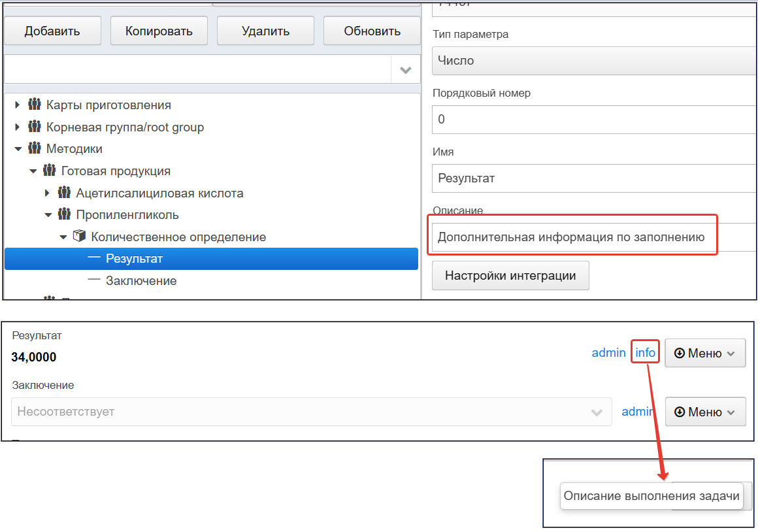Click the admin link in Заключение row
The height and width of the screenshot is (532, 758).
[638, 412]
